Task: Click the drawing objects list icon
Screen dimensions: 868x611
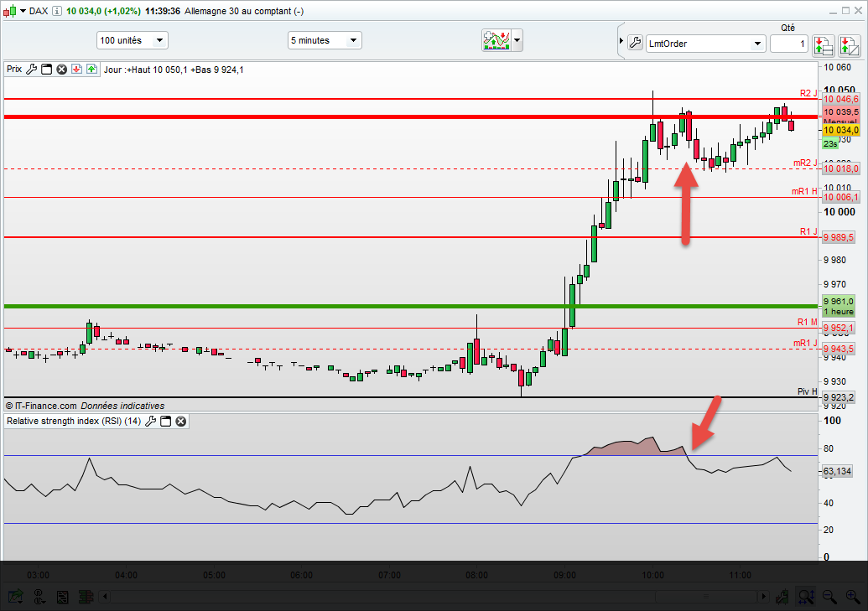Action: coord(63,597)
